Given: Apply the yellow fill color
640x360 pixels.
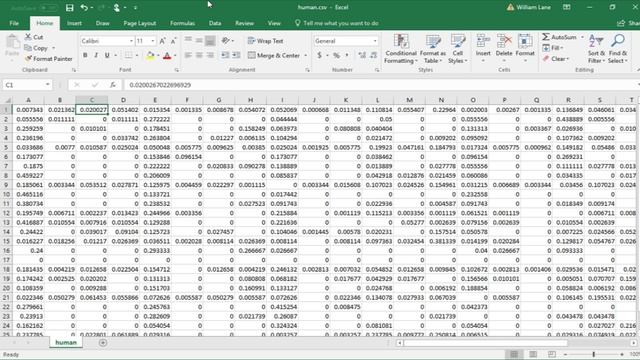Looking at the screenshot, I should coord(150,56).
